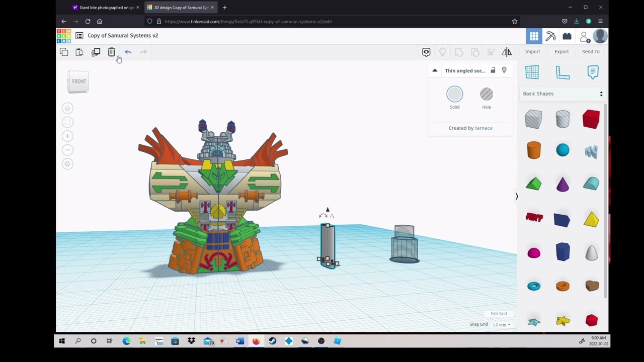644x362 pixels.
Task: Open the Snap Grid 1.0 mm dropdown
Action: [501, 325]
